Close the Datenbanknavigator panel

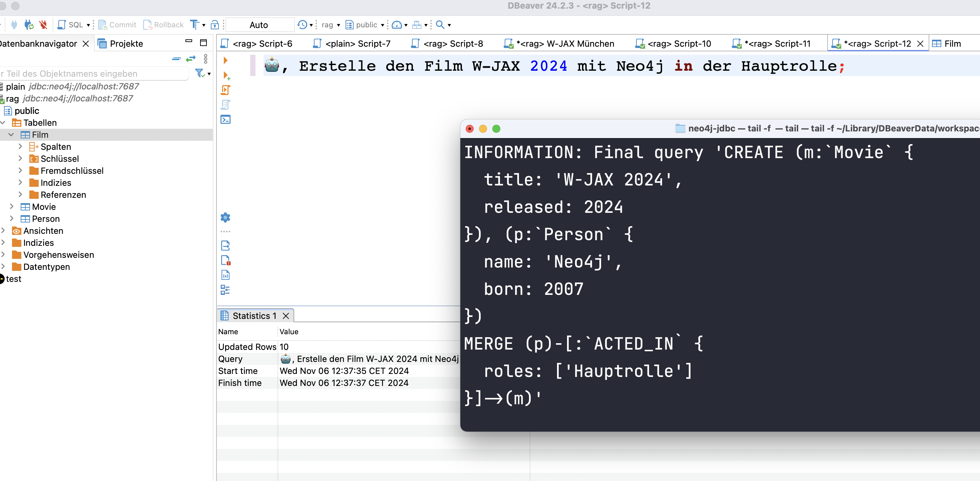(x=86, y=44)
